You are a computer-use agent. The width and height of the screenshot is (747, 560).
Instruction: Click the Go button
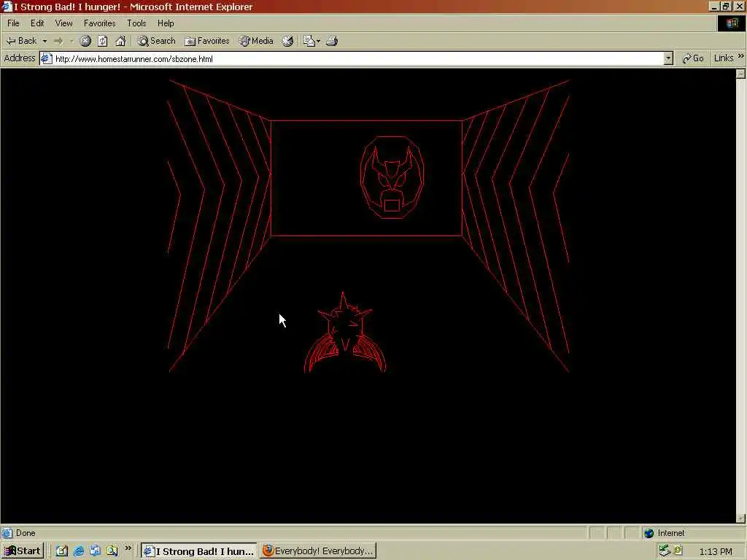coord(693,58)
